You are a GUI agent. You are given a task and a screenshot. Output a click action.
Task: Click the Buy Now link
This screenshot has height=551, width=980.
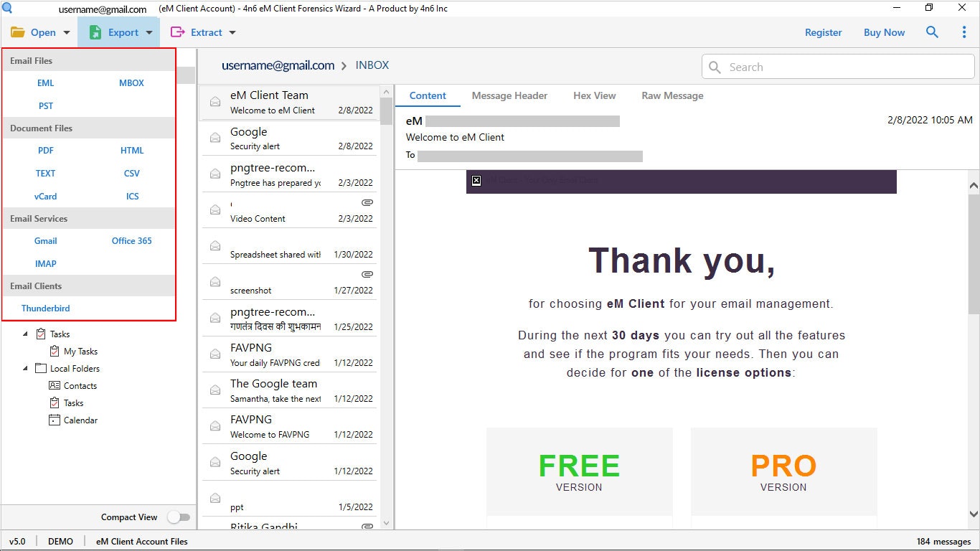(x=885, y=32)
